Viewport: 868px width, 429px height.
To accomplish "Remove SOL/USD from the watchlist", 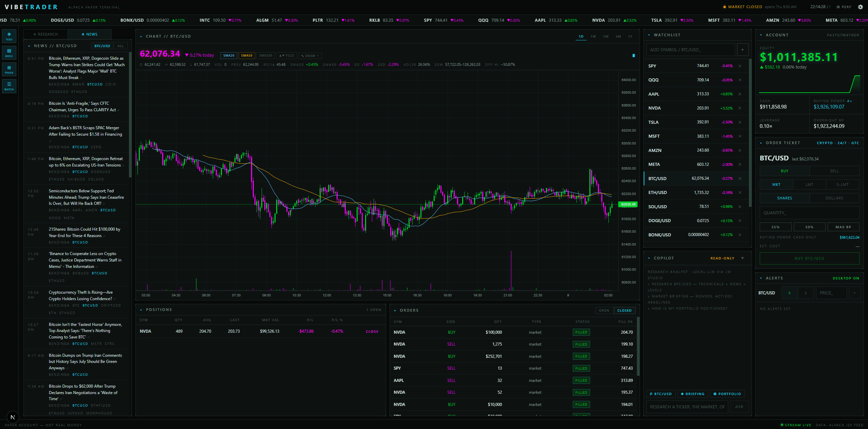I will coord(740,207).
